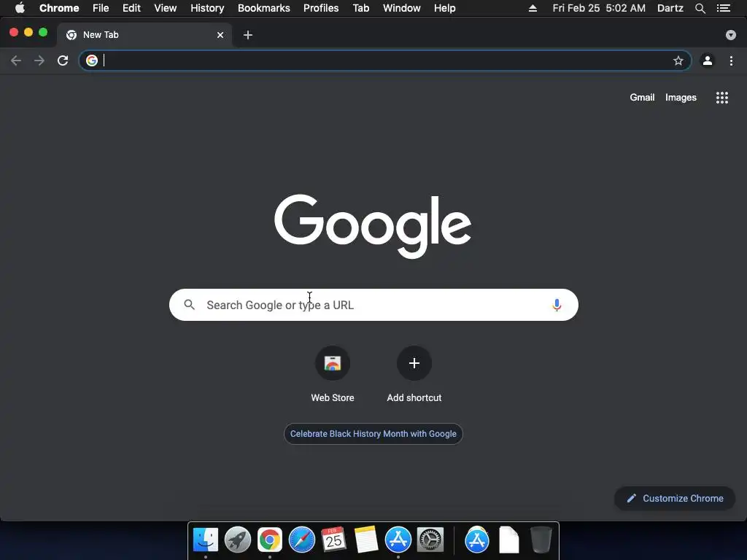The height and width of the screenshot is (560, 747).
Task: Open the Chrome application menu
Action: click(59, 8)
